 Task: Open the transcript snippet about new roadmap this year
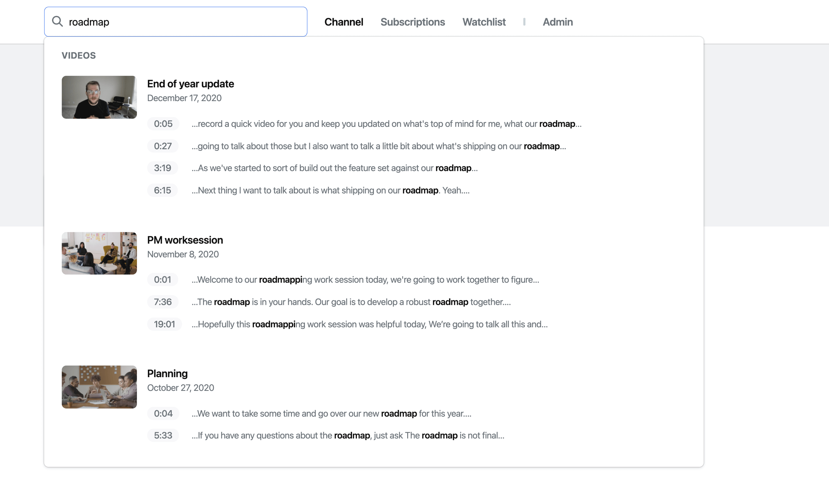[331, 414]
